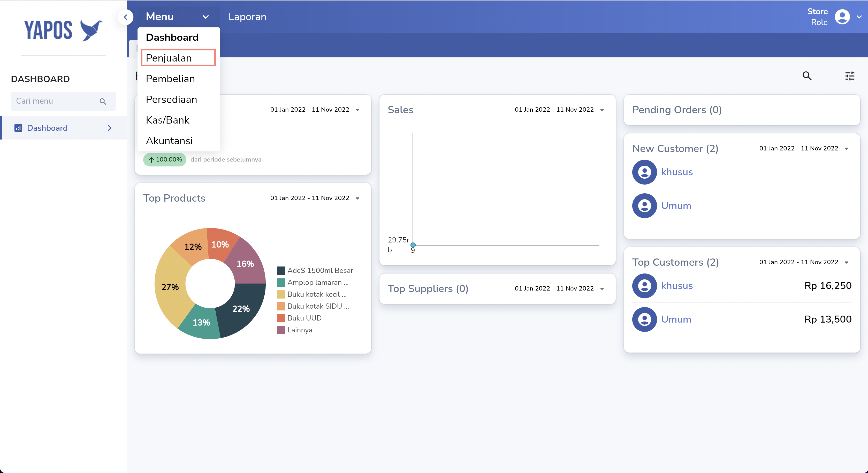
Task: Select Pembelian in the Menu list
Action: click(x=179, y=79)
